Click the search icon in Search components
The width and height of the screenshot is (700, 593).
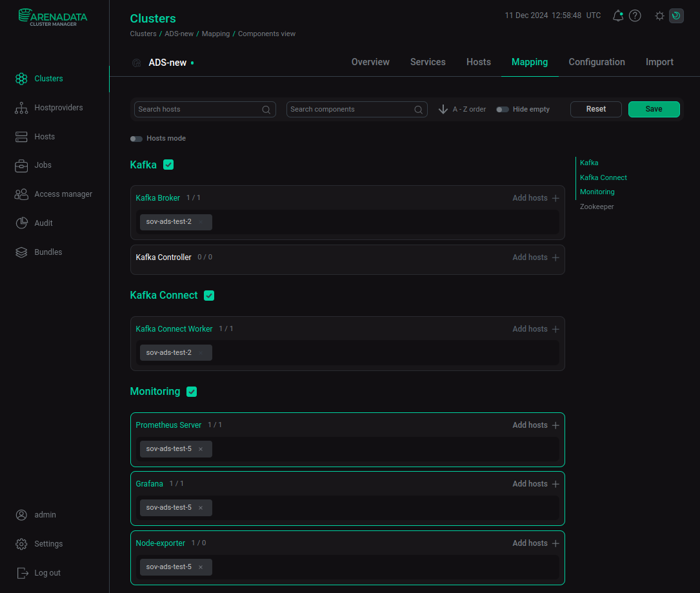click(418, 110)
